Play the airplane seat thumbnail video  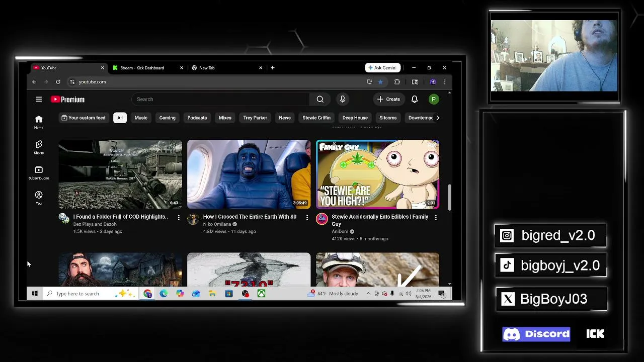(249, 174)
